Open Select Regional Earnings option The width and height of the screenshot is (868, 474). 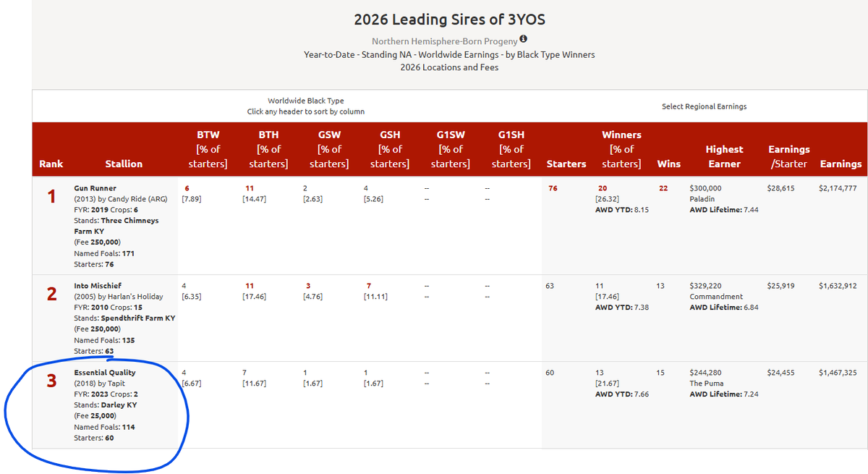pyautogui.click(x=704, y=106)
